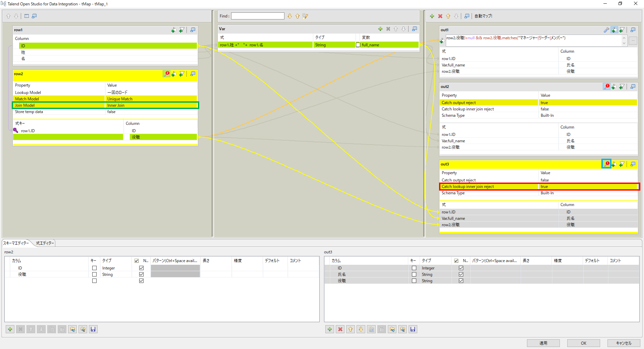Add a filter row to the row2 table
The image size is (644, 349).
(181, 74)
